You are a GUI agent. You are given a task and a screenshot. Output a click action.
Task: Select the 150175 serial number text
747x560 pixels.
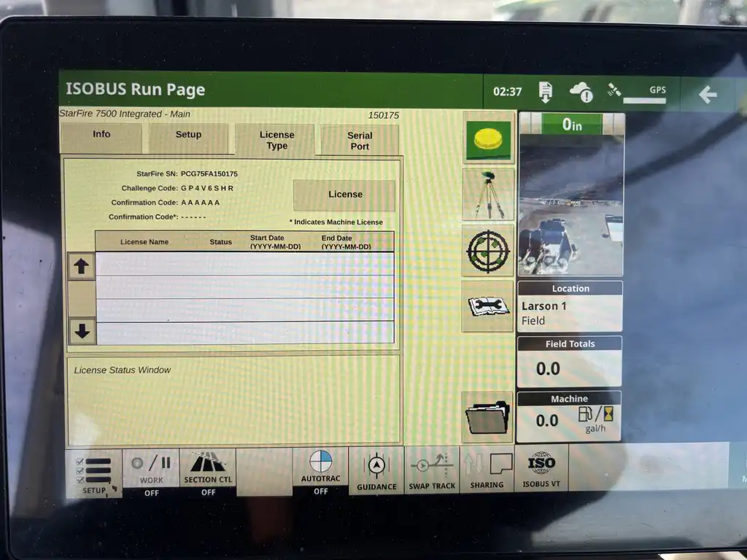tap(384, 115)
